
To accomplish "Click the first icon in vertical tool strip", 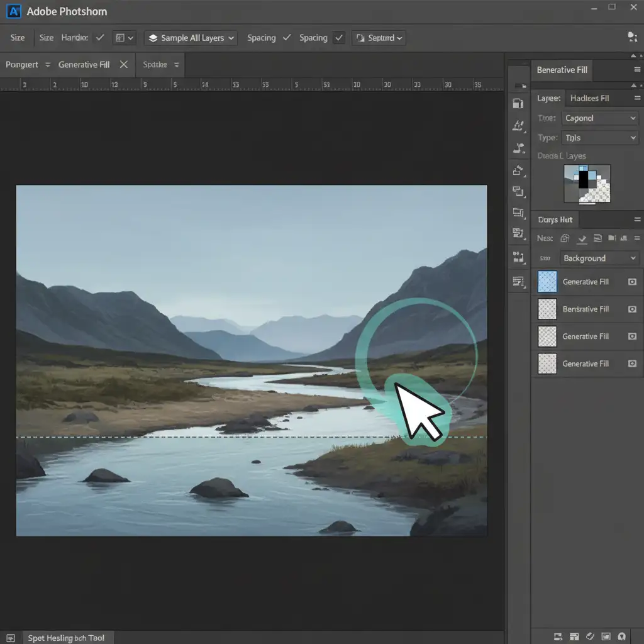I will pos(518,104).
